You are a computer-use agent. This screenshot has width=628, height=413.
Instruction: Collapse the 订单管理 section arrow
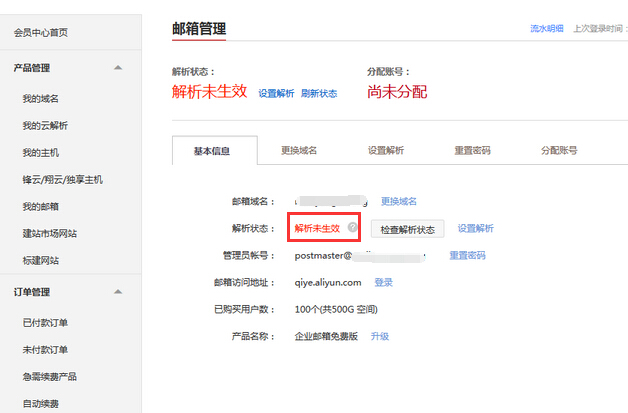[x=118, y=292]
